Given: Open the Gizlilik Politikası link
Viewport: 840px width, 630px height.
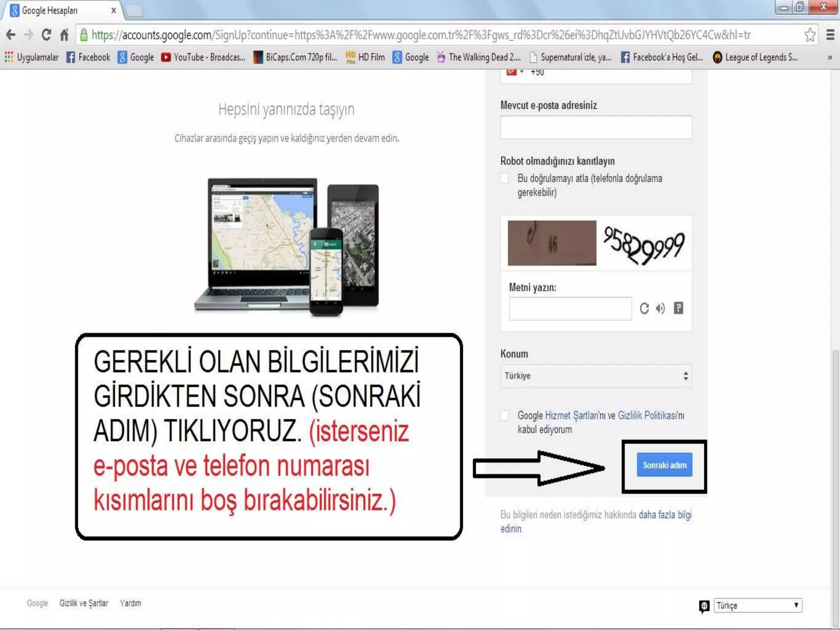Looking at the screenshot, I should (x=647, y=415).
